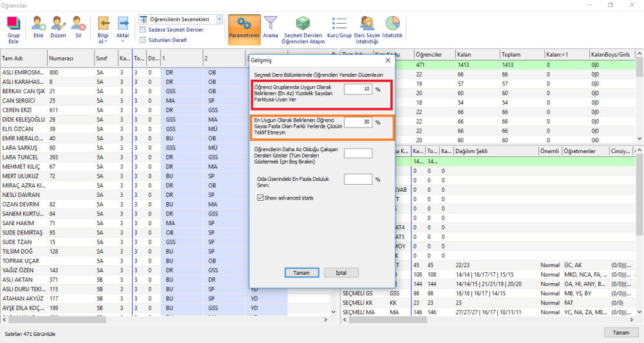Select student row CAN SERGİCİ

point(123,100)
